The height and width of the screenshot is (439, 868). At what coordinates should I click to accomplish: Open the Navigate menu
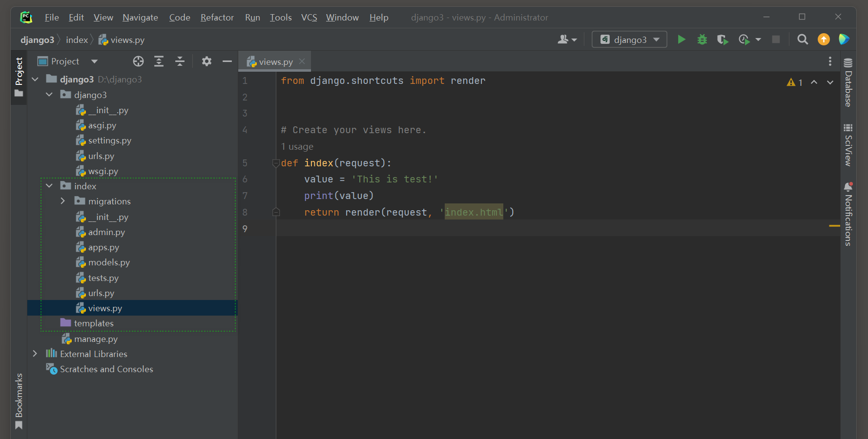[140, 18]
